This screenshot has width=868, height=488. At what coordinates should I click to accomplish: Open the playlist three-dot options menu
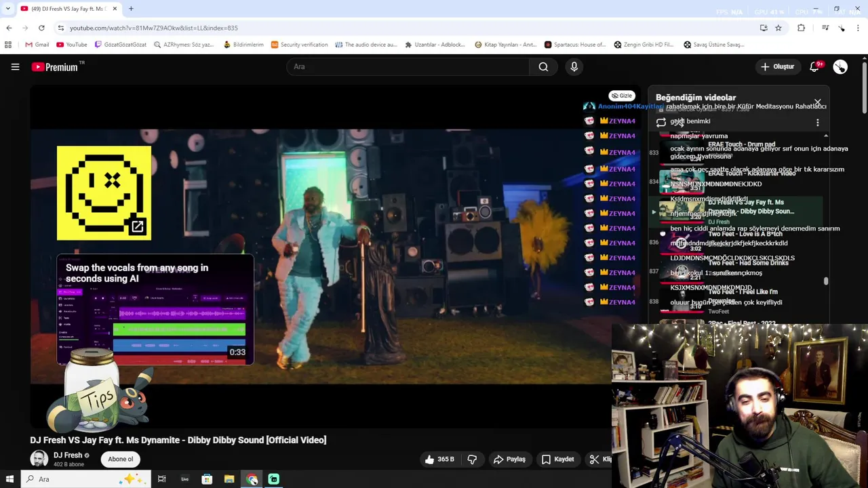click(817, 123)
